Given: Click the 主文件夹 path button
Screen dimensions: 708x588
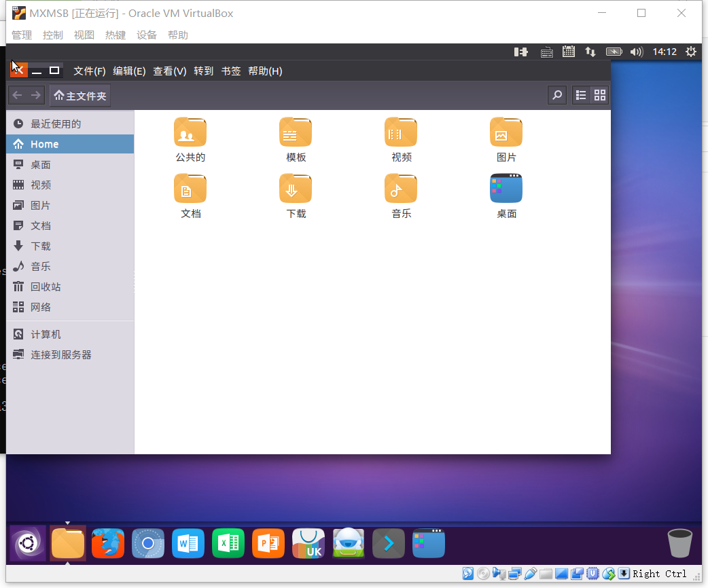Looking at the screenshot, I should (80, 96).
